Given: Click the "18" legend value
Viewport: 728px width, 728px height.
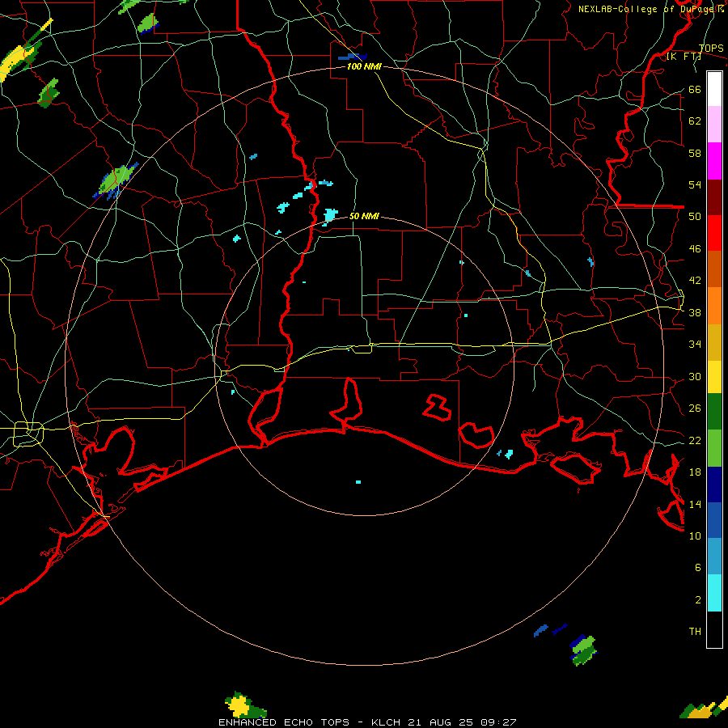Looking at the screenshot, I should [x=695, y=472].
